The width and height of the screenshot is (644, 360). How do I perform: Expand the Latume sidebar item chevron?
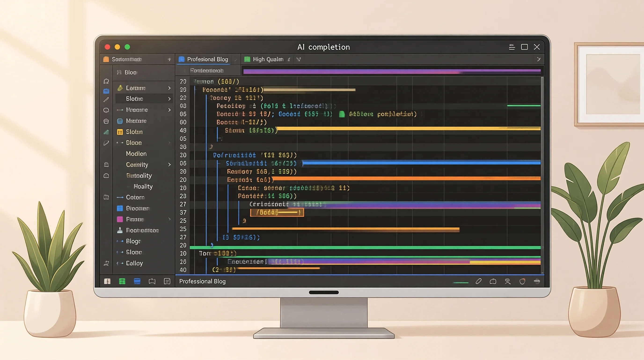click(169, 88)
